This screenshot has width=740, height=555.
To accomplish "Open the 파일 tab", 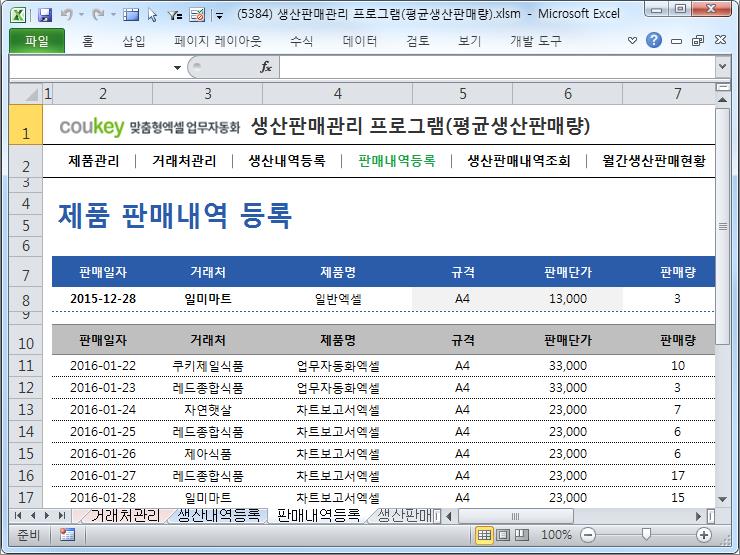I will coord(37,41).
